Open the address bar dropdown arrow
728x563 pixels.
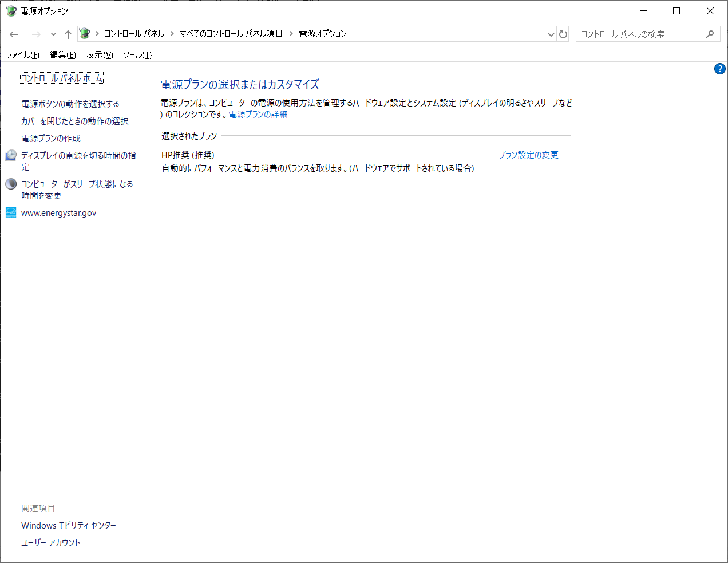coord(551,34)
